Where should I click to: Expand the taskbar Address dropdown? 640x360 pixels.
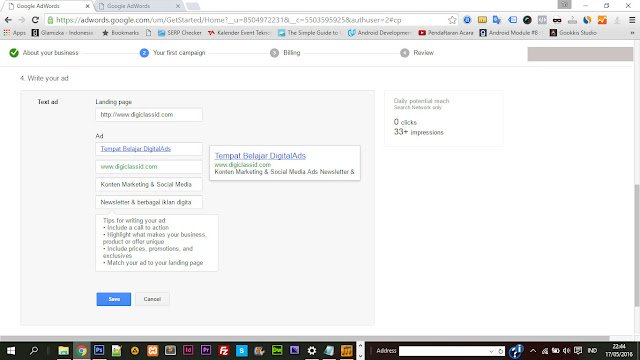pyautogui.click(x=491, y=351)
